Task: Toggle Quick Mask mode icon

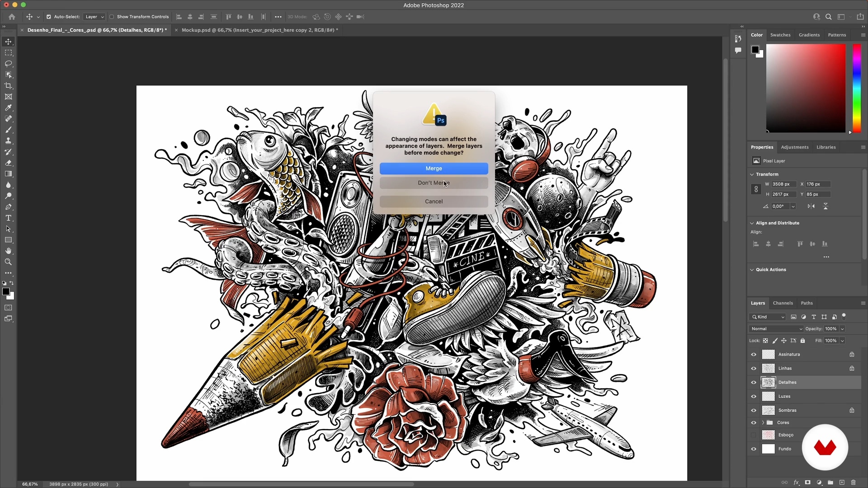Action: (x=8, y=308)
